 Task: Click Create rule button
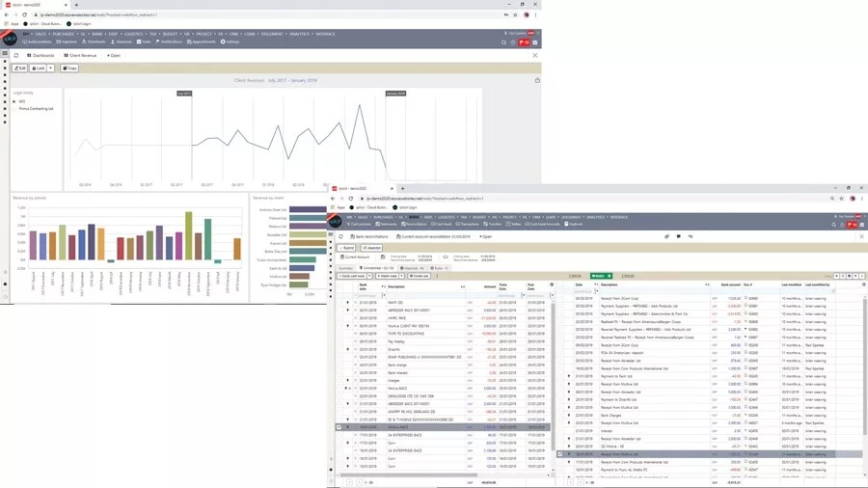click(x=420, y=276)
